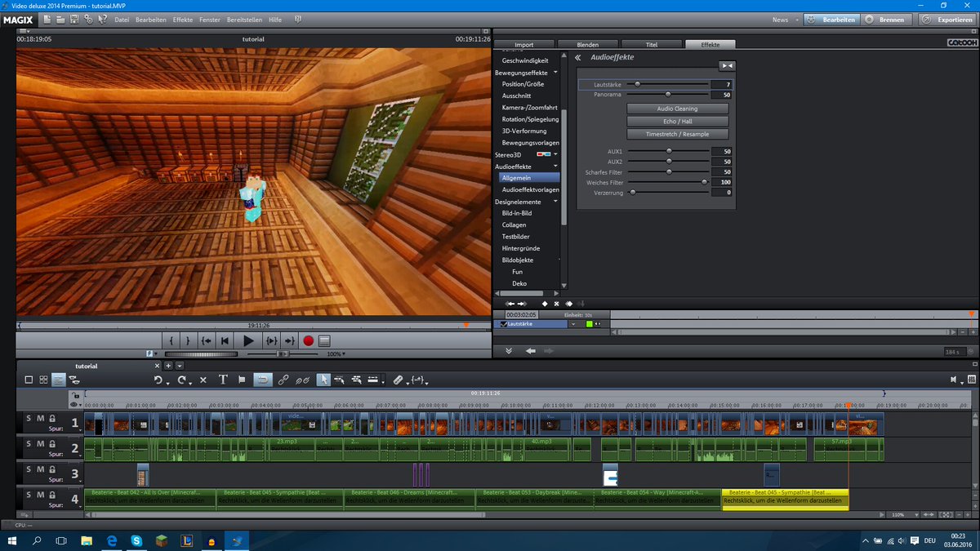Click the Exportieren button
Screen dimensions: 980x551
click(x=948, y=19)
